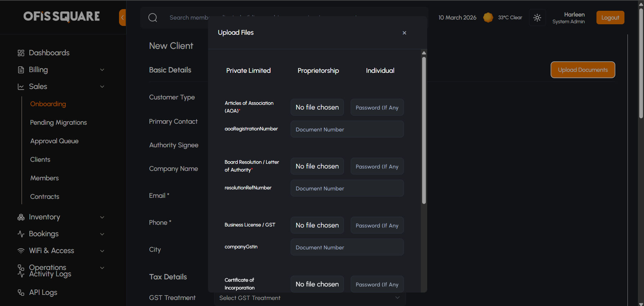
Task: Collapse the Sales menu chevron
Action: coord(102,87)
